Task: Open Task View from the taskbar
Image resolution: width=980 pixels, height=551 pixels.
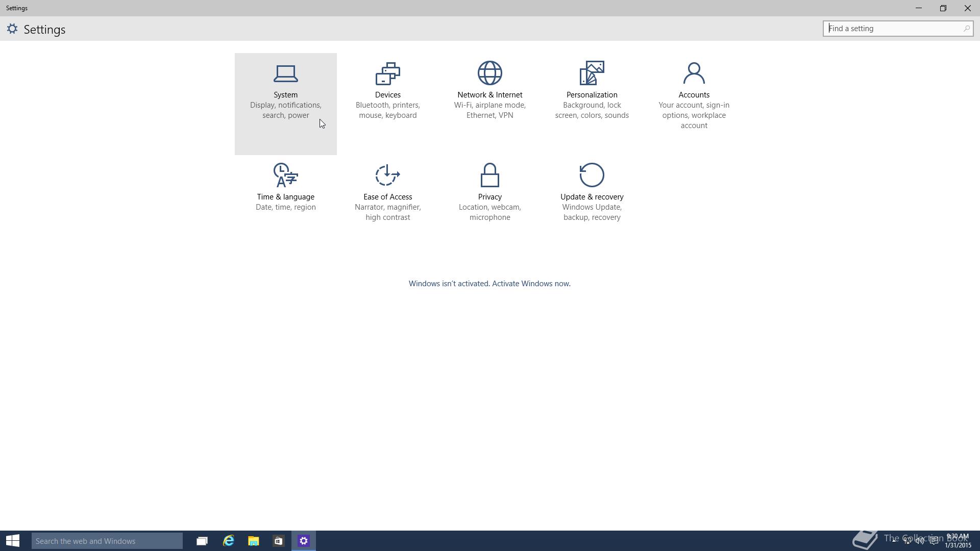Action: 202,541
